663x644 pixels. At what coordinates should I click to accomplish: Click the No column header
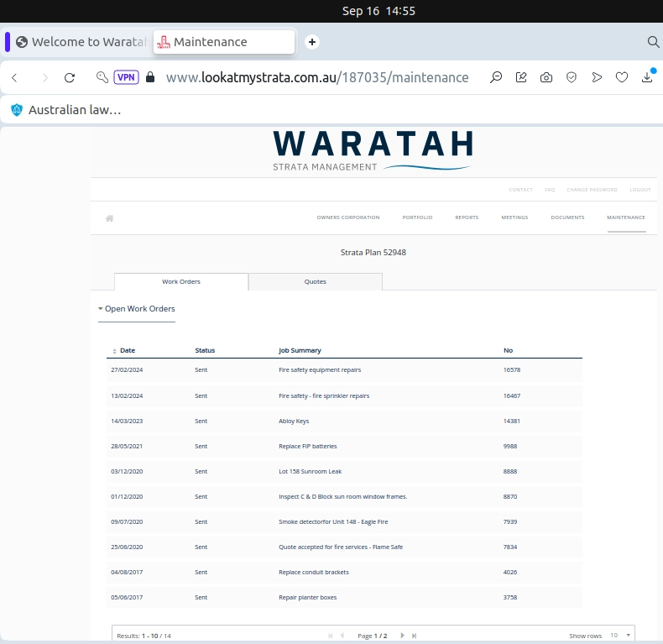click(509, 350)
